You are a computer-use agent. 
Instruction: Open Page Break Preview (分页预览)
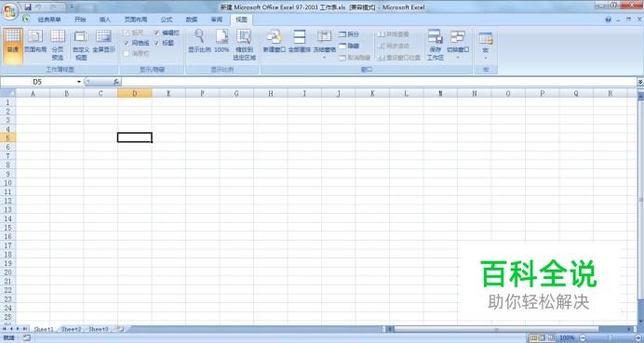pyautogui.click(x=58, y=45)
